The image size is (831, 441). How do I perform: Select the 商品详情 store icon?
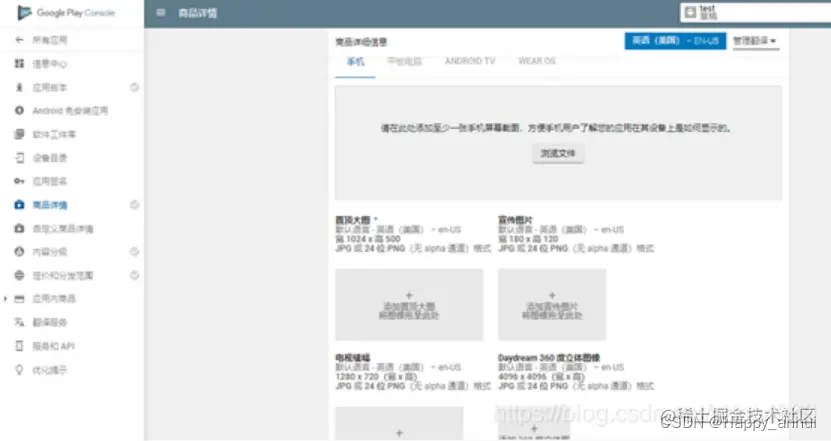tap(20, 205)
